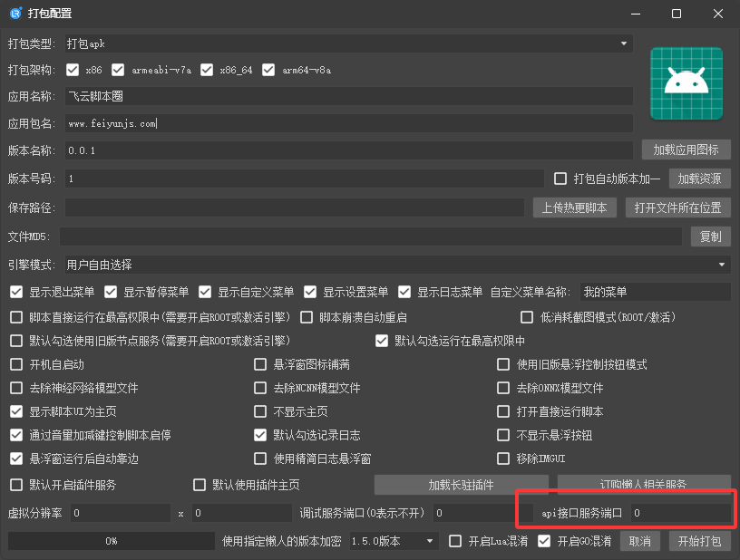Enable 打开直接运行脚本 checkbox
Image resolution: width=740 pixels, height=560 pixels.
tap(503, 411)
